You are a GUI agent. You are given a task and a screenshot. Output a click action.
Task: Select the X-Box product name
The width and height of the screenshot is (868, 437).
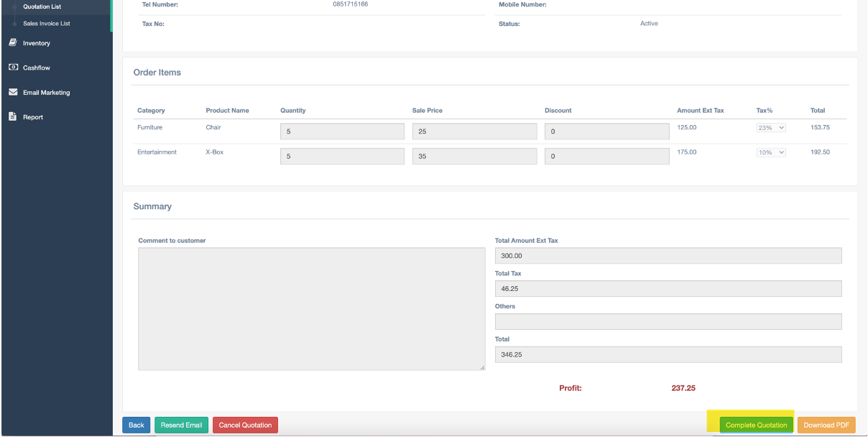(x=215, y=152)
